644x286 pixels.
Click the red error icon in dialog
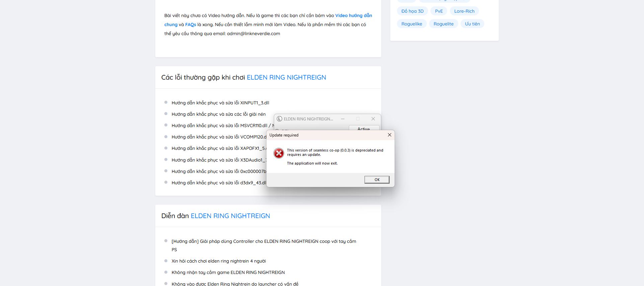click(278, 153)
